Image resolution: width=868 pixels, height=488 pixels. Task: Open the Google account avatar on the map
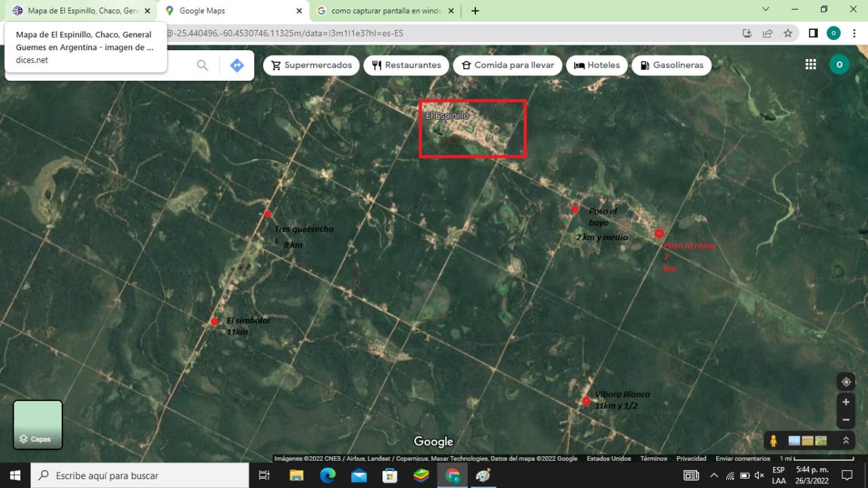[x=839, y=64]
